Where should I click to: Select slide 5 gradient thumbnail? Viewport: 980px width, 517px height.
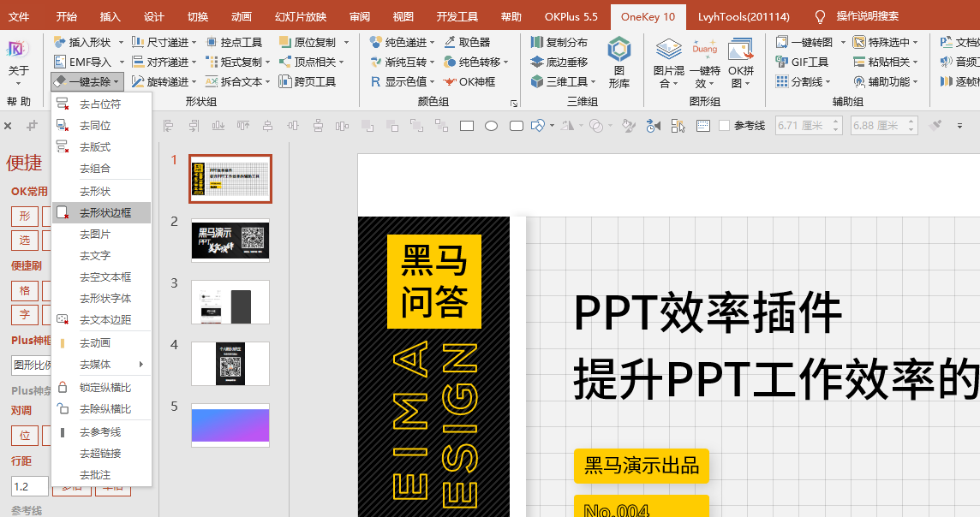click(230, 425)
